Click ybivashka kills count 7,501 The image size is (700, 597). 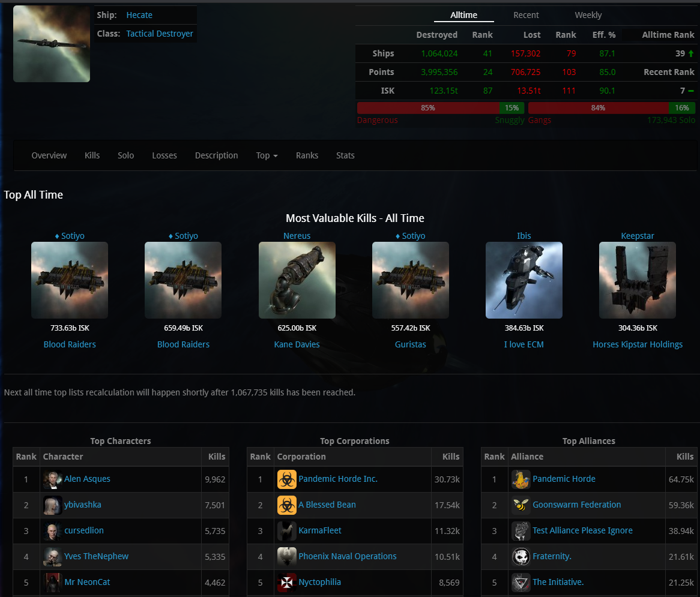tap(215, 506)
